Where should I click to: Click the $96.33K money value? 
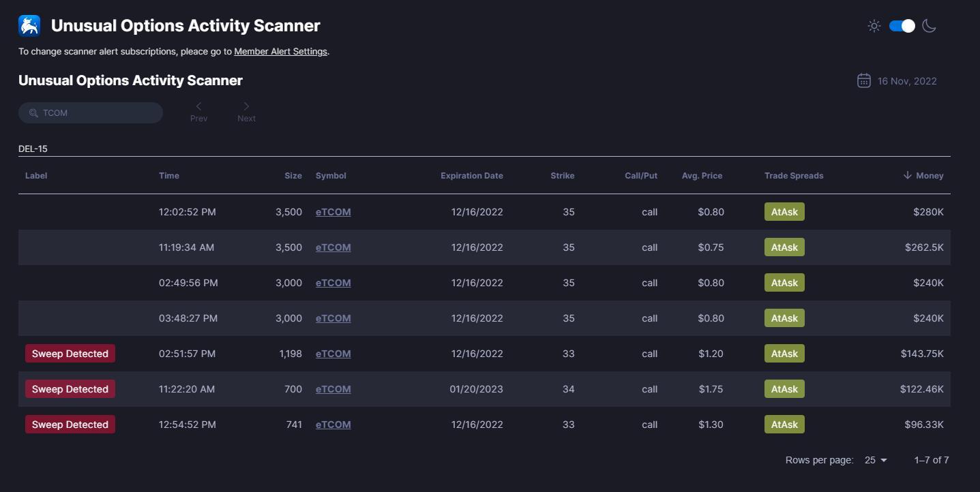coord(924,425)
